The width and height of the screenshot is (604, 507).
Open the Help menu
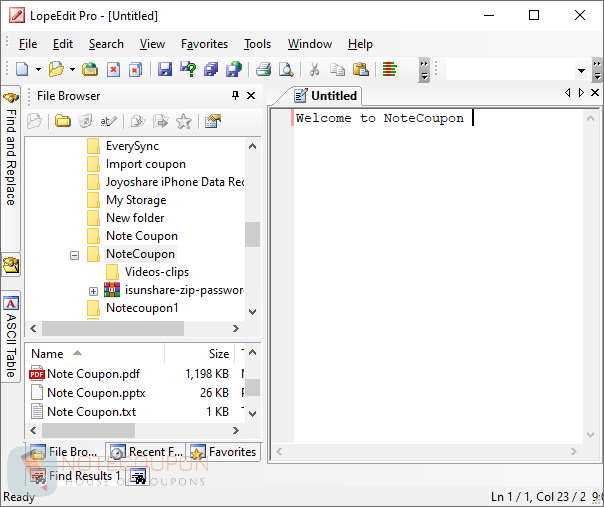click(360, 44)
